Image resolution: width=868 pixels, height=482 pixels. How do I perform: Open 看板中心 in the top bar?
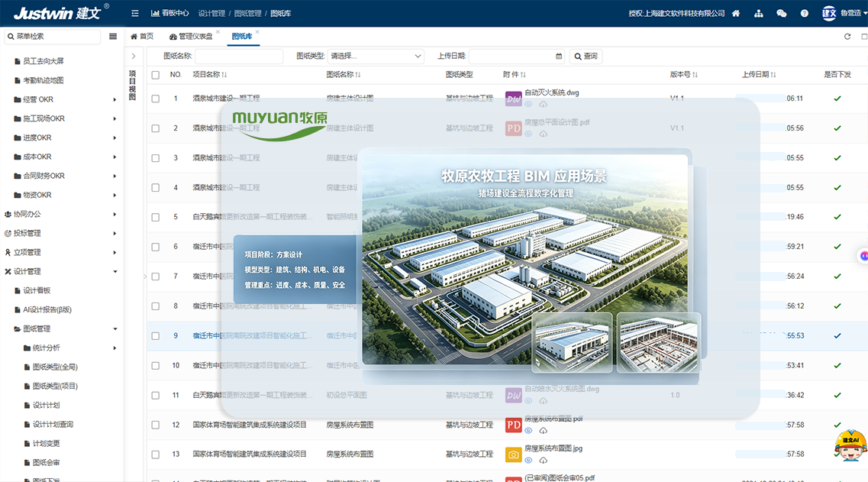coord(170,13)
